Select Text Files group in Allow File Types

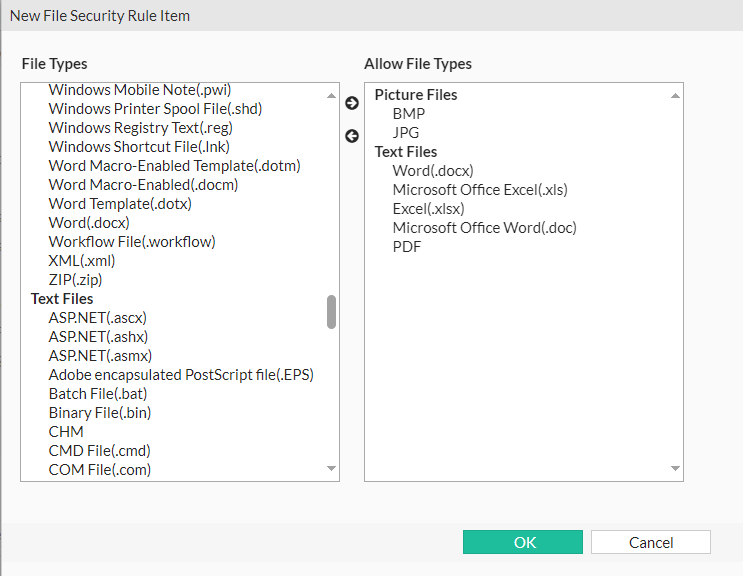pyautogui.click(x=406, y=152)
